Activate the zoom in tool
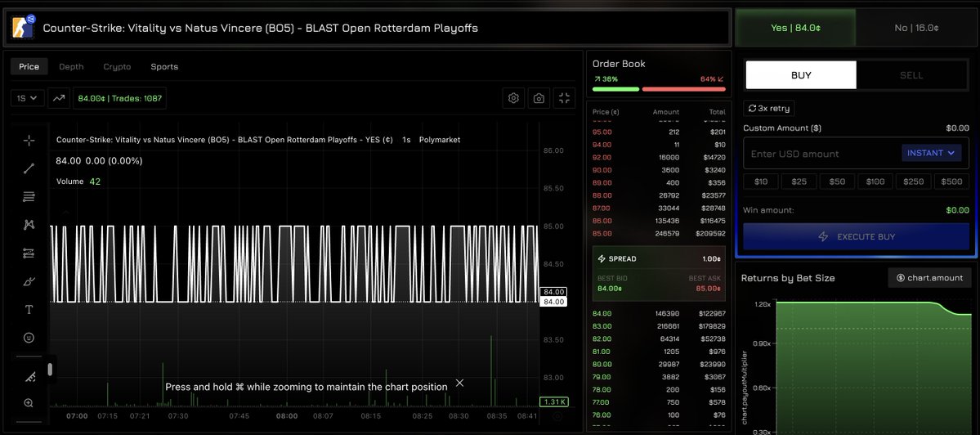Viewport: 980px width, 435px height. pyautogui.click(x=29, y=403)
